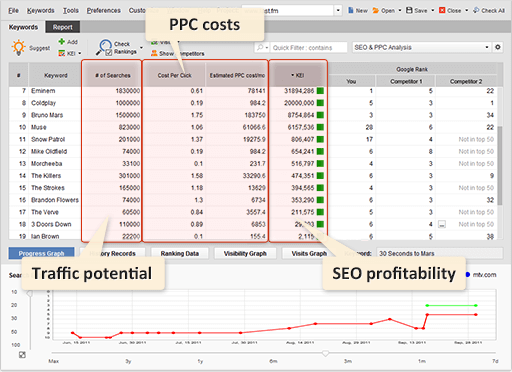512x372 pixels.
Task: Toggle the graph checkbox below rank axis
Action: (22, 355)
